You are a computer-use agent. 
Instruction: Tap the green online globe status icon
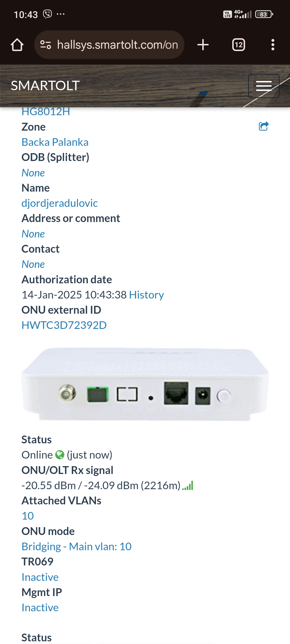(x=60, y=455)
